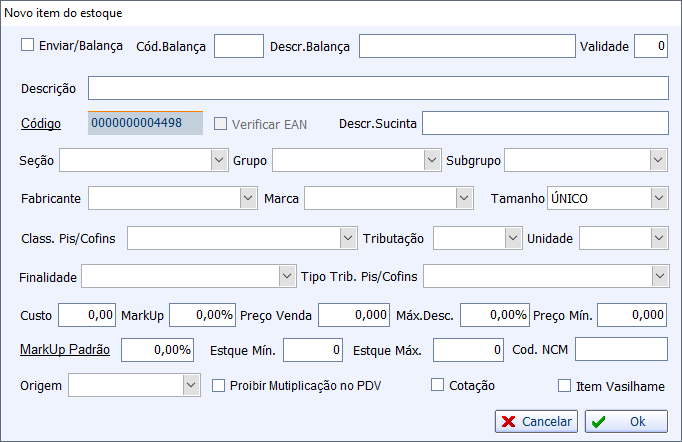
Task: Open the Seção dropdown
Action: point(219,160)
